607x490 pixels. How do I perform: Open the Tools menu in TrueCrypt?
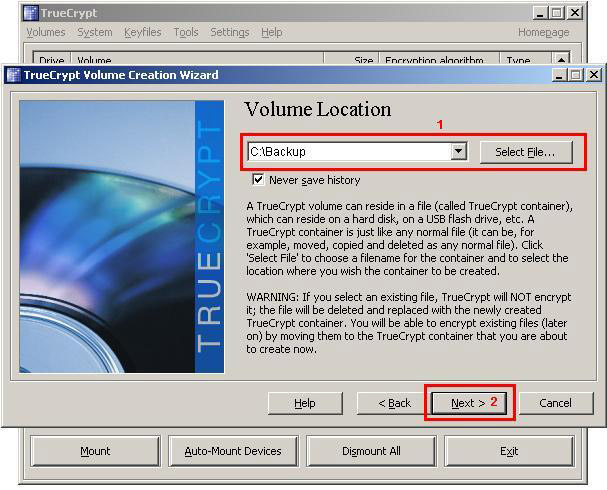click(x=186, y=33)
